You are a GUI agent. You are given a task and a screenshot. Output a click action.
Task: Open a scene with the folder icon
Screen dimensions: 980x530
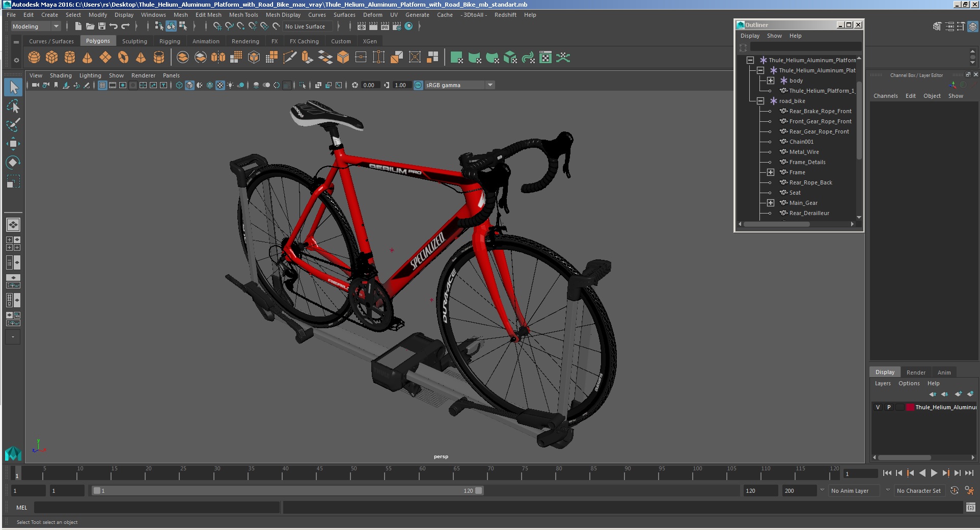click(90, 26)
